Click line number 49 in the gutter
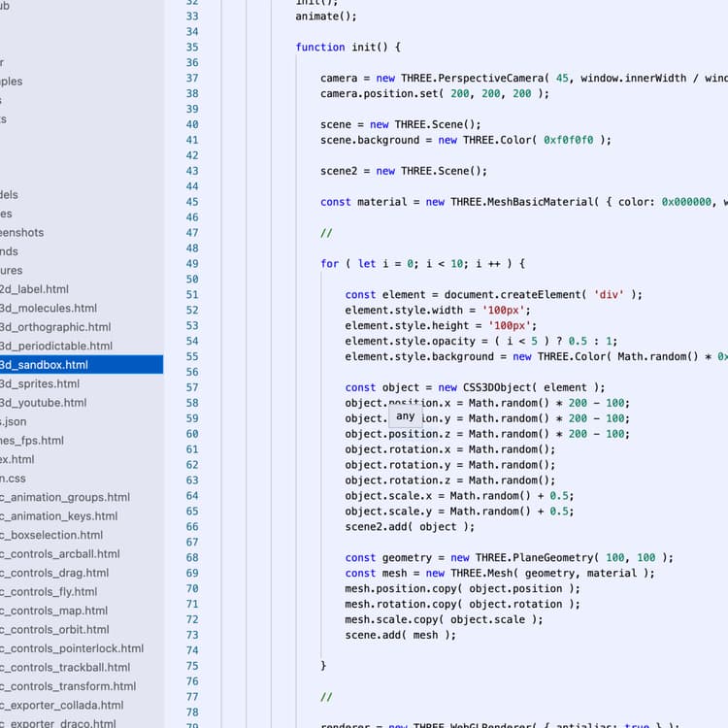The height and width of the screenshot is (728, 728). [191, 263]
